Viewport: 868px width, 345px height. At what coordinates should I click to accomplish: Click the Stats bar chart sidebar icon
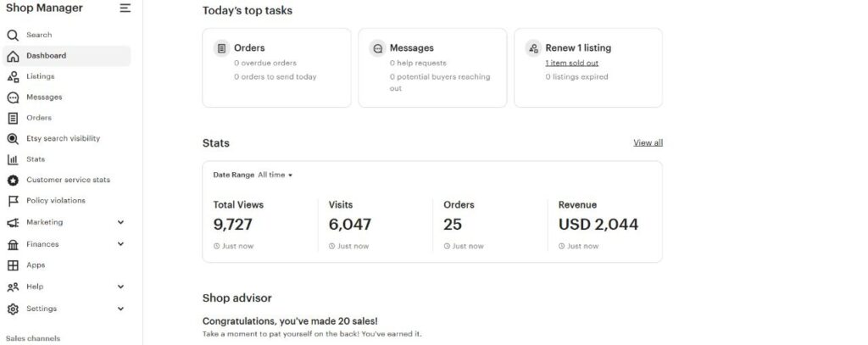pyautogui.click(x=13, y=159)
